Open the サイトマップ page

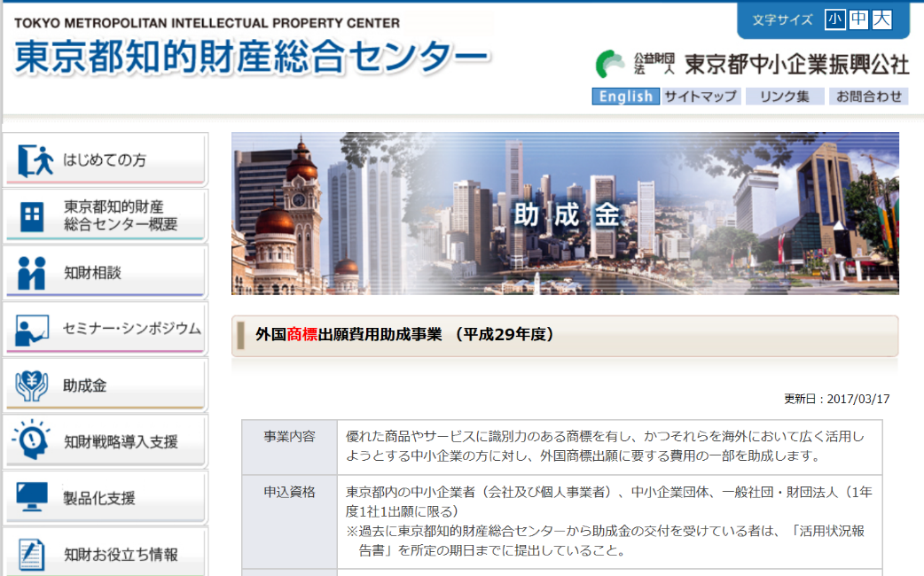701,97
